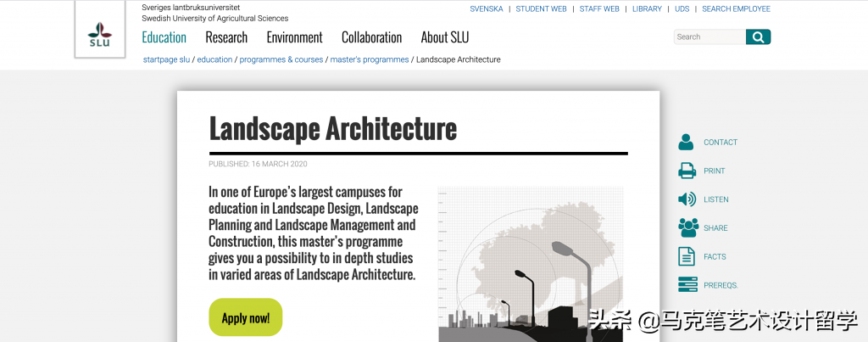Click the Listen speaker icon
The height and width of the screenshot is (342, 868).
(687, 199)
